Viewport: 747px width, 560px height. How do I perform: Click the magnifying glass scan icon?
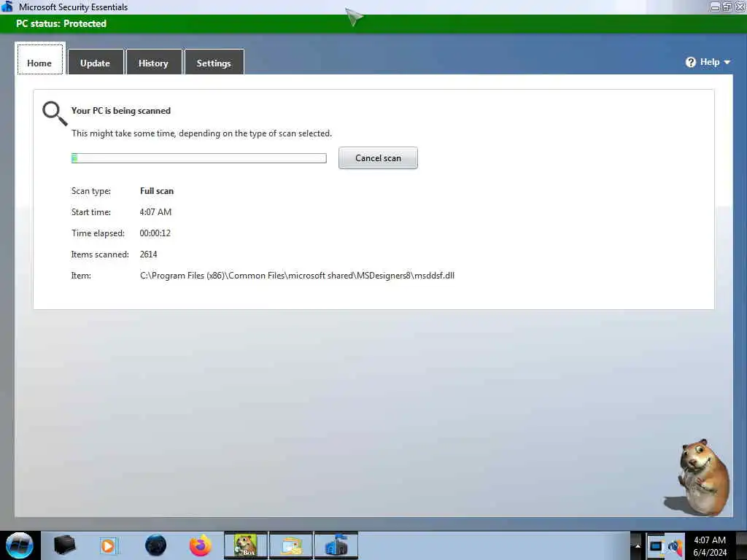tap(54, 113)
